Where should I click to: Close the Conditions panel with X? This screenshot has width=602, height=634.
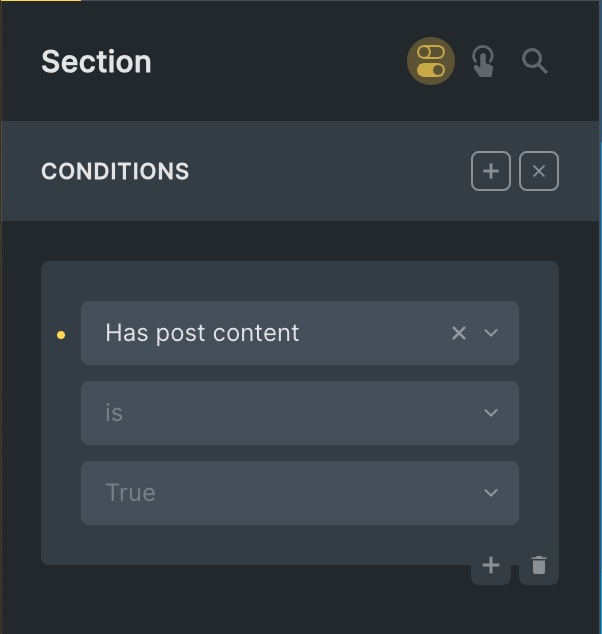pos(539,171)
